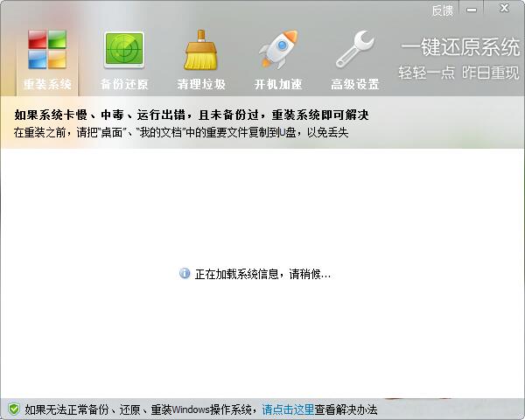
Task: Click the 正在加载系统信息，请稍候 loading text
Action: tap(262, 274)
